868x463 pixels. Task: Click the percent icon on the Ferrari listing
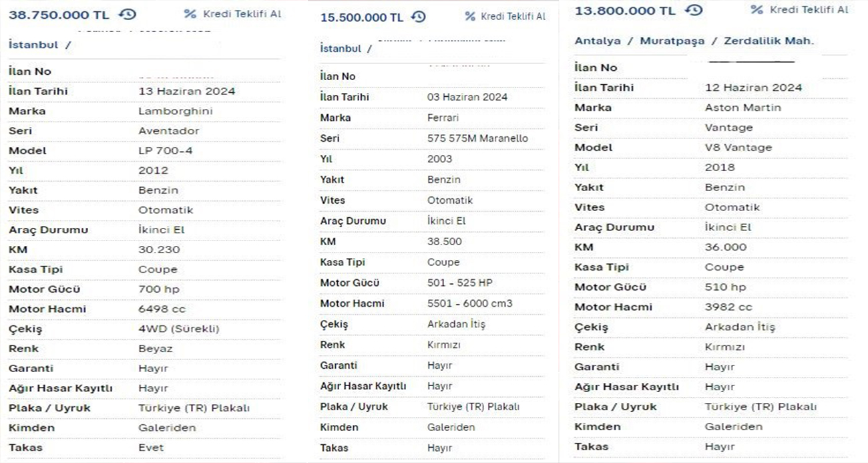pos(470,16)
